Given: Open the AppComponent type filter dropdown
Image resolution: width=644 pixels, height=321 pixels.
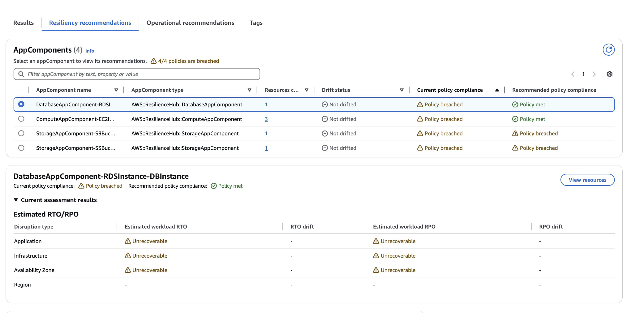Looking at the screenshot, I should 249,90.
